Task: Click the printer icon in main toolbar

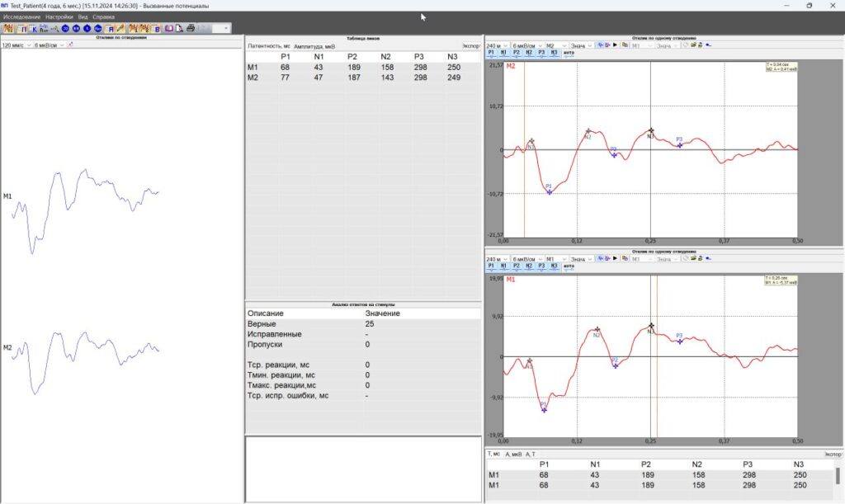Action: [x=191, y=28]
